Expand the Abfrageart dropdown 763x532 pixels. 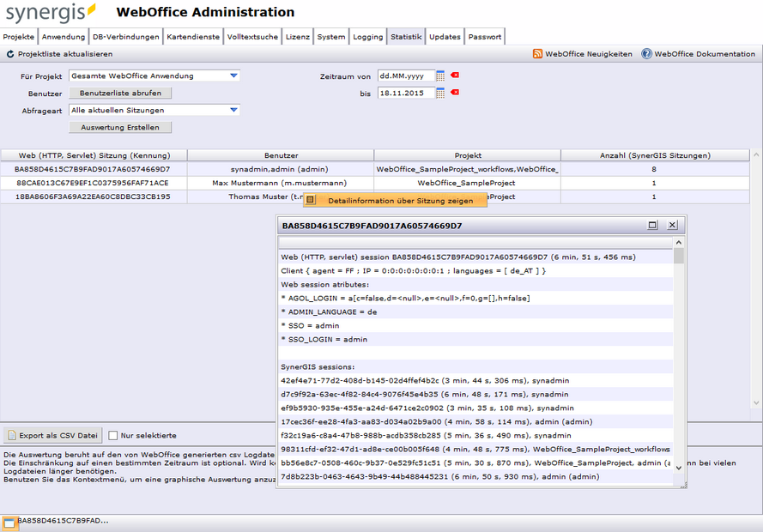(x=233, y=109)
